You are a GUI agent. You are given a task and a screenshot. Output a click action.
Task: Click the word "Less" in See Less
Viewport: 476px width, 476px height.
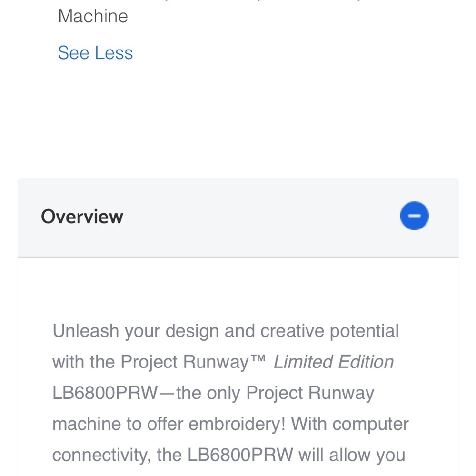coord(114,53)
